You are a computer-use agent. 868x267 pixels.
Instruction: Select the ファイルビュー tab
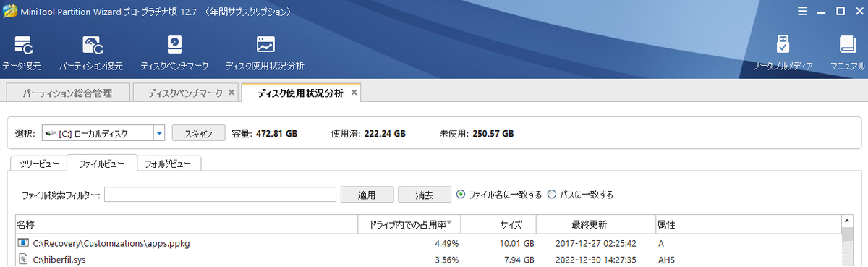pos(101,164)
